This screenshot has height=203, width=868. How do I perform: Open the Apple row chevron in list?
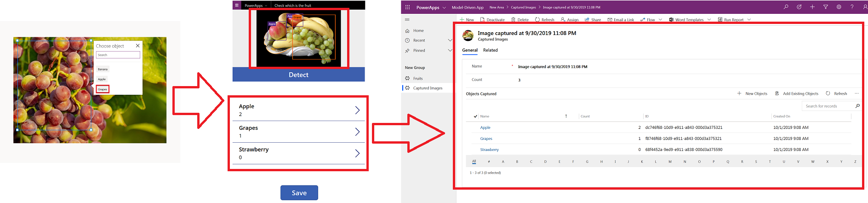click(x=357, y=110)
